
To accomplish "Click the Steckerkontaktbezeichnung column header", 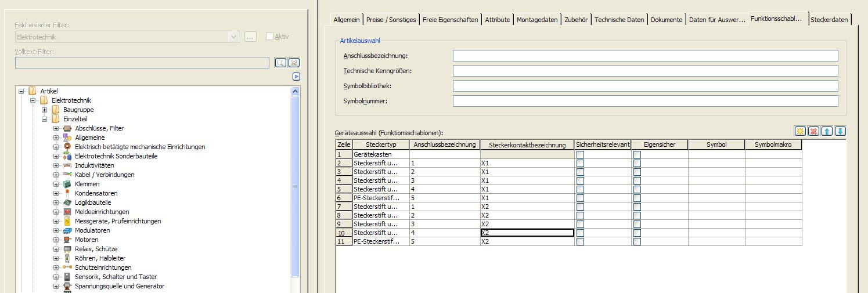I will point(527,144).
